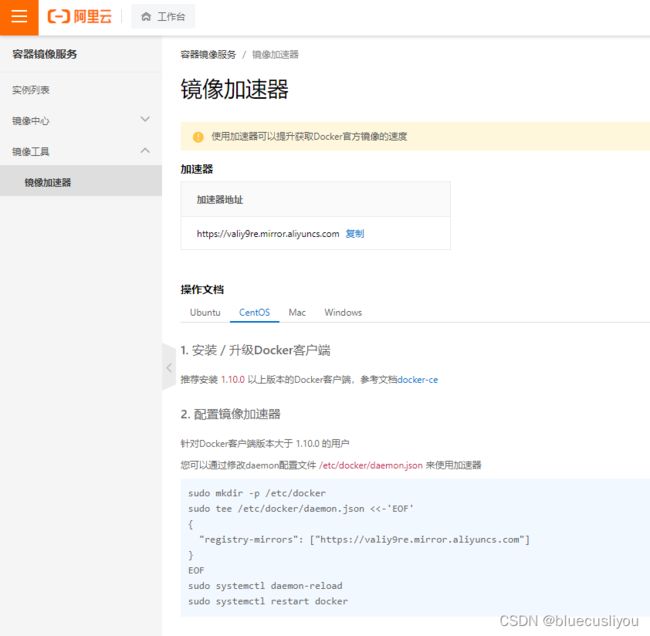Click the 镜像中心 chevron arrow
650x636 pixels.
tap(145, 119)
